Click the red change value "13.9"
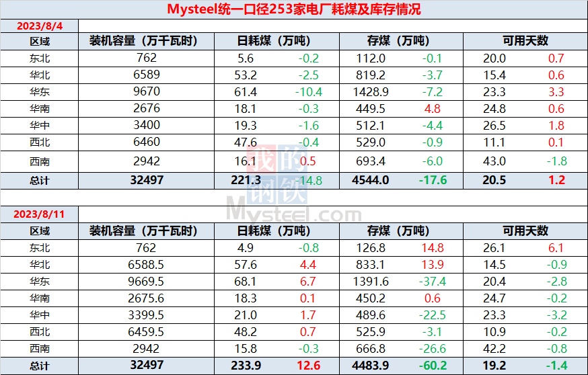Screen dimensions: 588x375 [433, 265]
